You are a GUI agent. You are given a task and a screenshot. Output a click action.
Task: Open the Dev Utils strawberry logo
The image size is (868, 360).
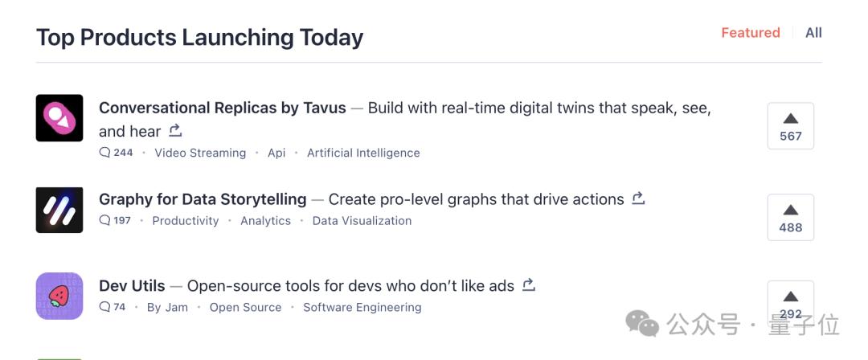coord(59,296)
